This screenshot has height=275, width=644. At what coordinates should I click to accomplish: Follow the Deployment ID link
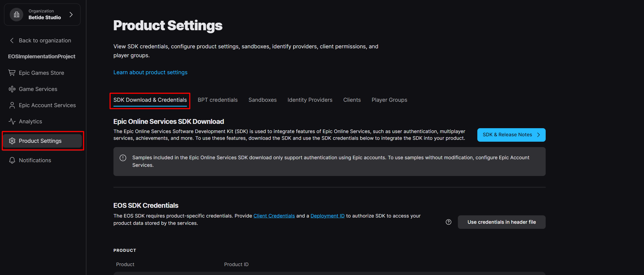[x=327, y=216]
